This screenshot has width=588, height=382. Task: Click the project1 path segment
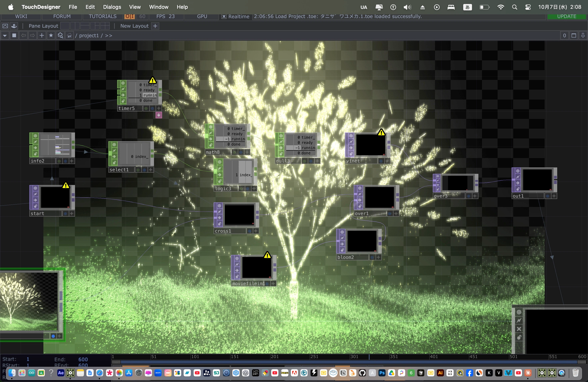(x=89, y=36)
